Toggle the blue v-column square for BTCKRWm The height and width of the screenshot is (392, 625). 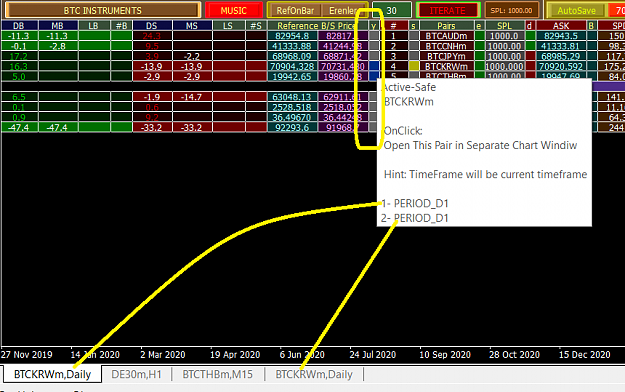point(374,66)
